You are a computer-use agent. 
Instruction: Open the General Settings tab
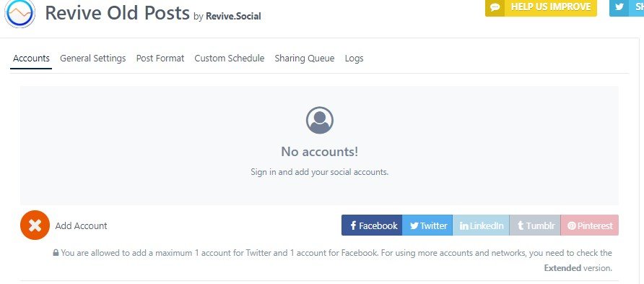[x=93, y=59]
